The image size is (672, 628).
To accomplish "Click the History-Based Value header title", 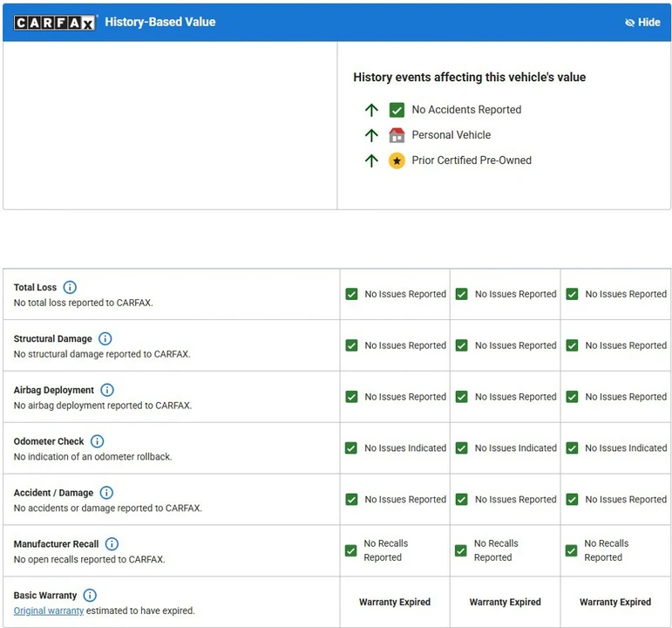I will click(x=160, y=22).
